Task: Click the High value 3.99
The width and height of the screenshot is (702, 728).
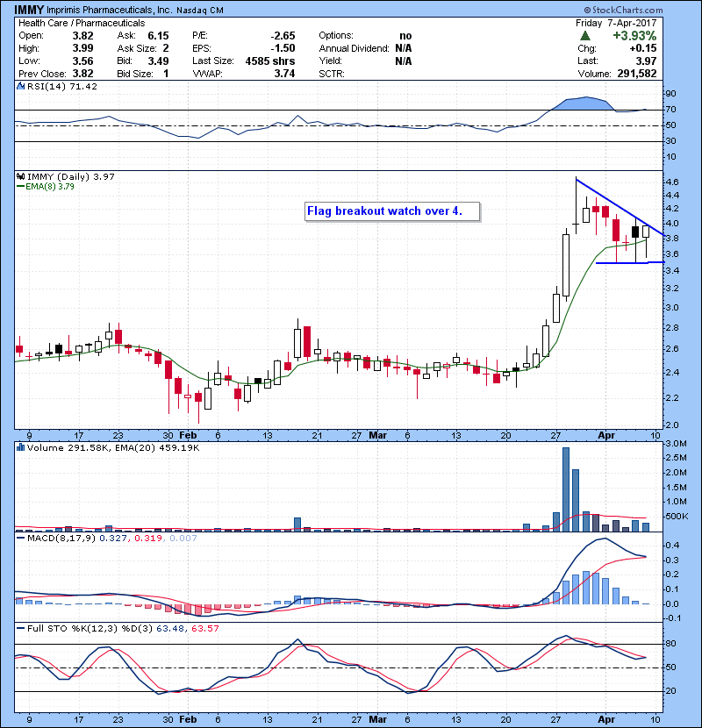Action: pyautogui.click(x=82, y=48)
